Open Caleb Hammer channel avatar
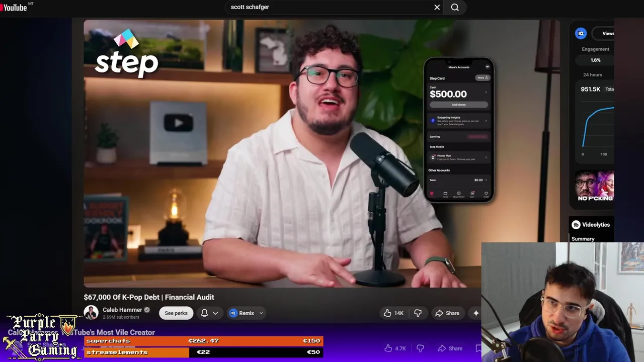 (91, 313)
